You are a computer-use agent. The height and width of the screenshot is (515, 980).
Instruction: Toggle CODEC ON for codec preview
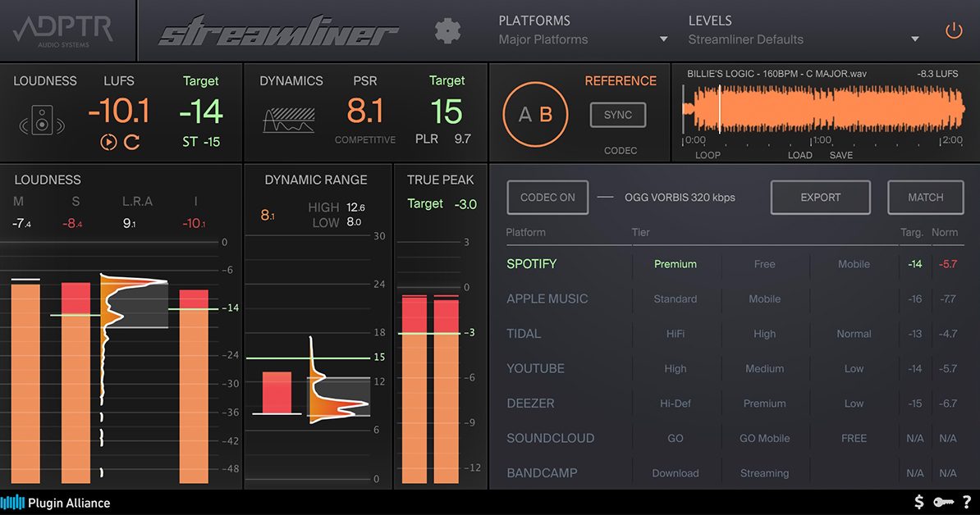[x=547, y=197]
